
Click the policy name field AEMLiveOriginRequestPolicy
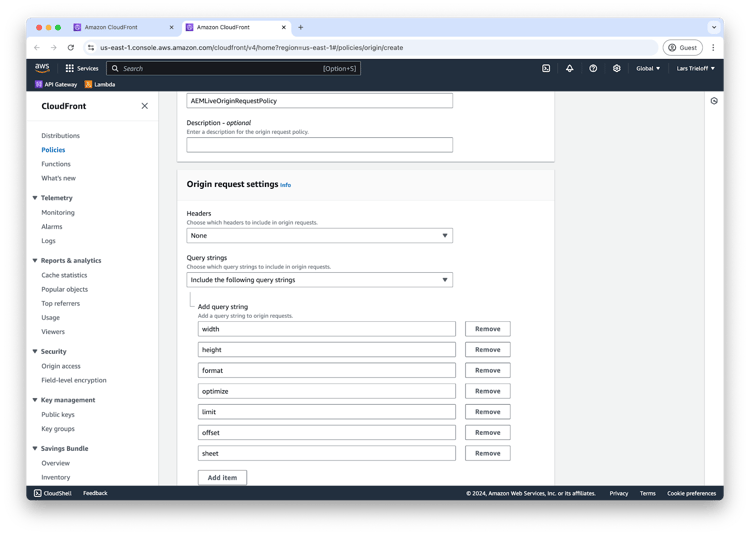320,101
